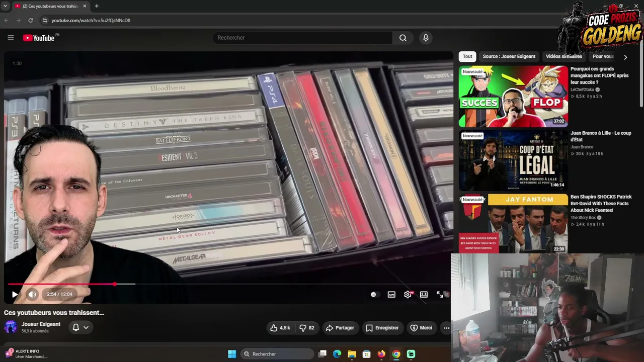Select the Source : Joueur Exigeant chip
644x362 pixels.
pos(509,56)
